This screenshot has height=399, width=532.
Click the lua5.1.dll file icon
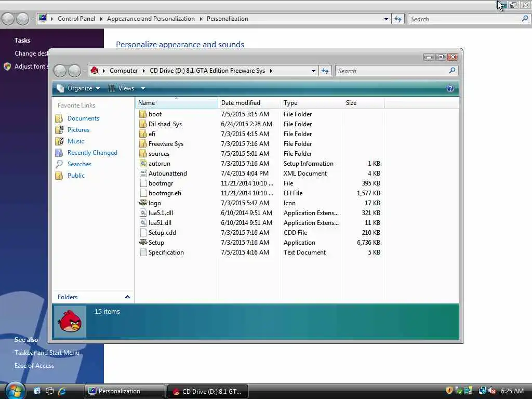tap(143, 212)
